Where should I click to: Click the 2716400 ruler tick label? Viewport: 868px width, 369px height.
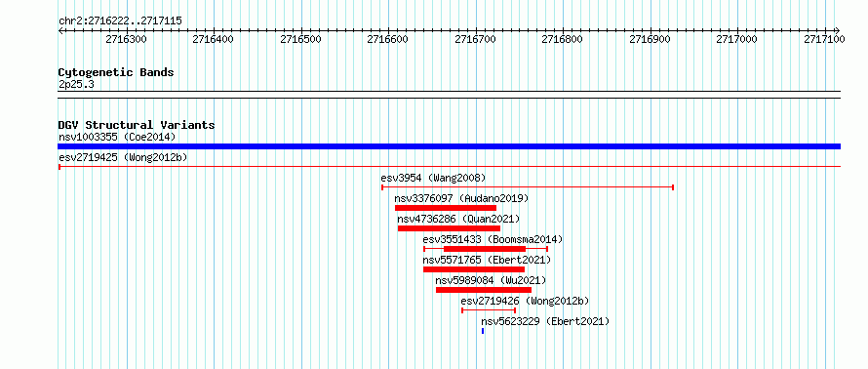[214, 39]
